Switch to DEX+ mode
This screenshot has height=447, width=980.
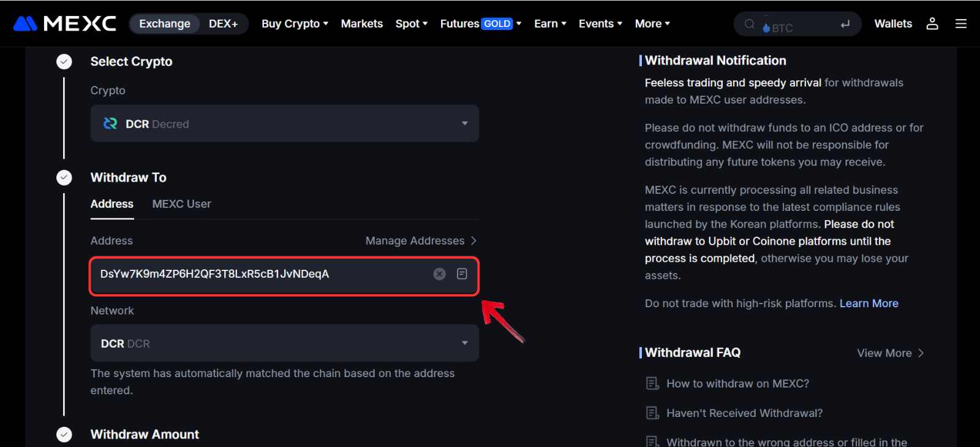tap(224, 23)
